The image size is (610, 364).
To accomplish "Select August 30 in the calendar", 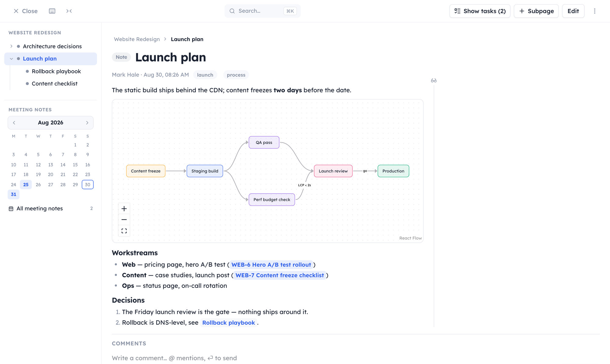I will 88,184.
